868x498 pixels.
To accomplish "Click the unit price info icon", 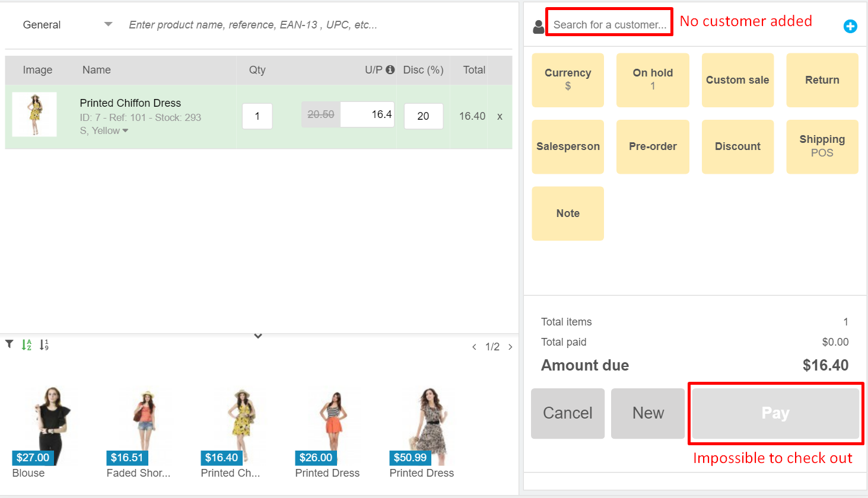I will pos(390,69).
